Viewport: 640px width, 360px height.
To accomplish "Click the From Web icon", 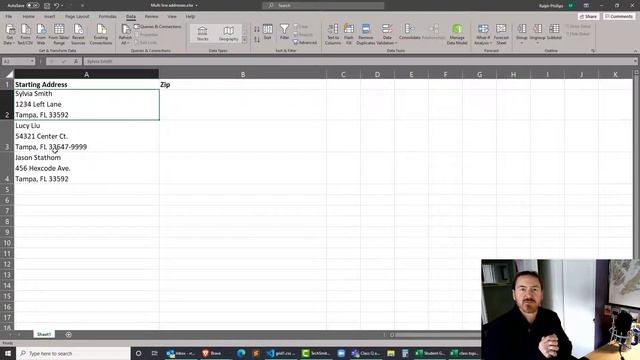I will click(41, 34).
